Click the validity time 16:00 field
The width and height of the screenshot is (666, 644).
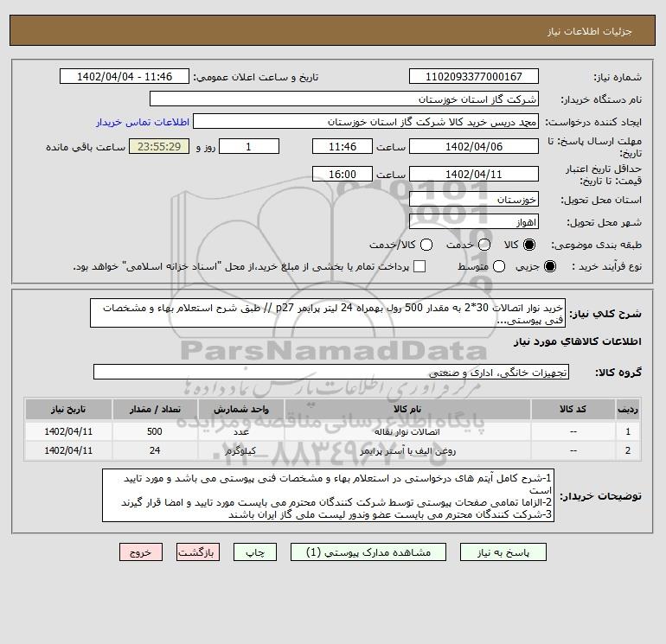pos(343,174)
